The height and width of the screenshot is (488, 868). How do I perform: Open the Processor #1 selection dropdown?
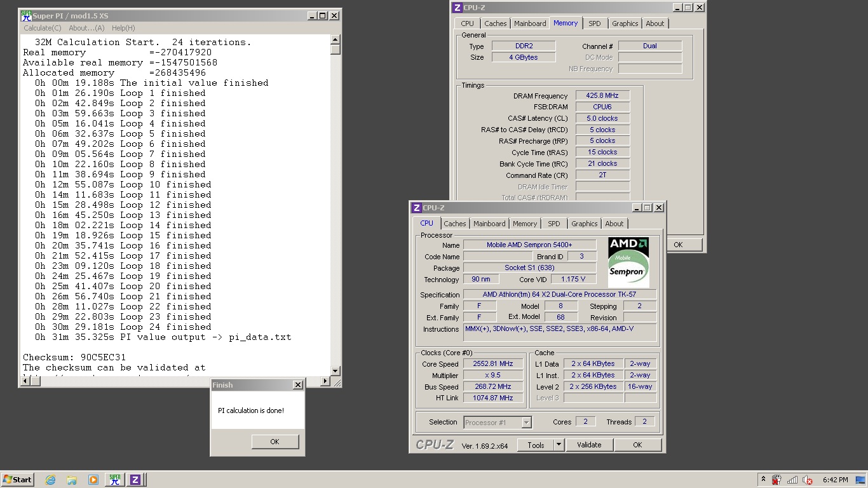tap(498, 423)
